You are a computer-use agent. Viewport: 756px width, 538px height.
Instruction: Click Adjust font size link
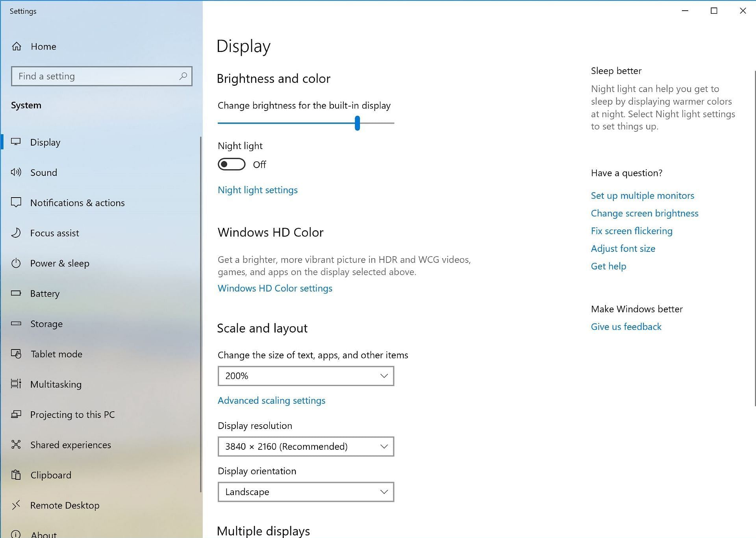pos(623,249)
